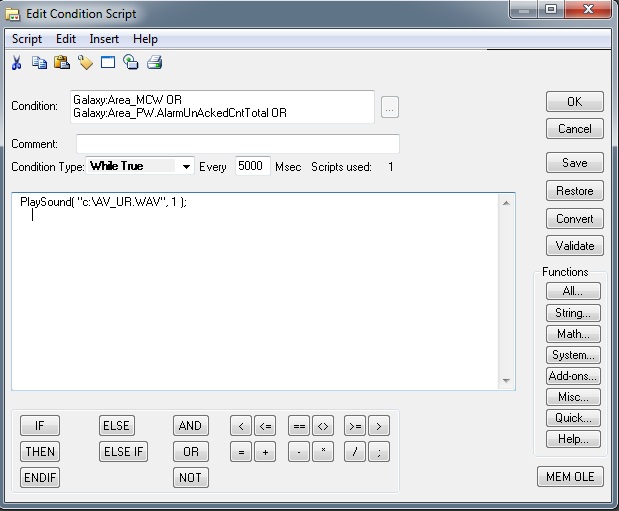Click the Print icon in toolbar

[154, 63]
